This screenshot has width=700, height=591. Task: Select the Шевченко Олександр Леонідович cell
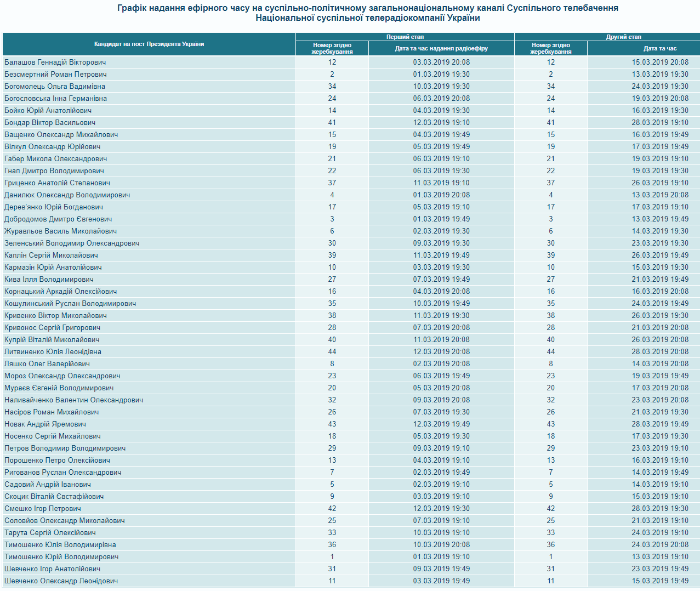click(x=61, y=581)
